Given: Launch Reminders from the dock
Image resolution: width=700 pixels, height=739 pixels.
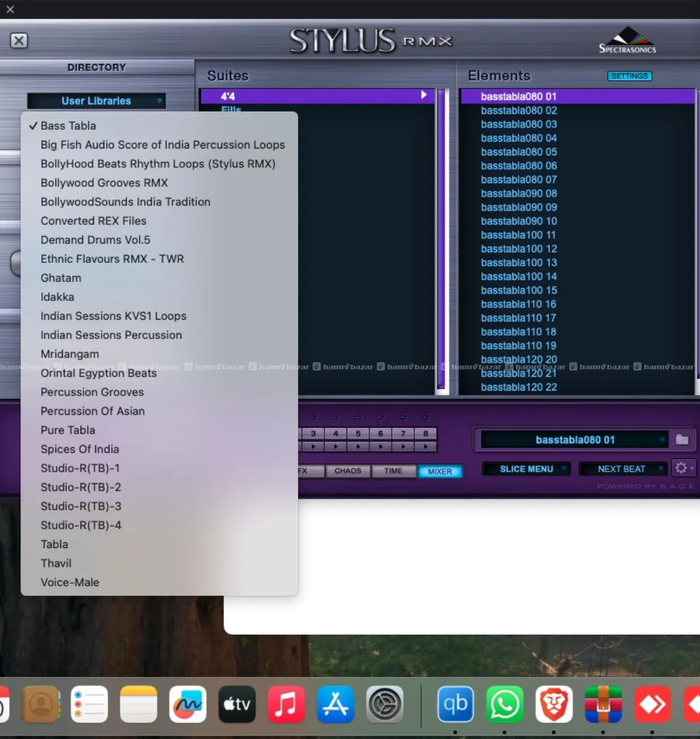Looking at the screenshot, I should [89, 704].
